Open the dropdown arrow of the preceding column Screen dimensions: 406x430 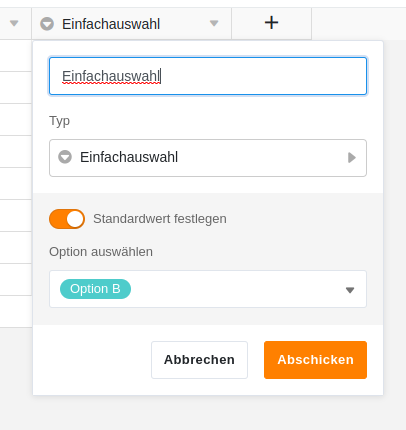[x=14, y=23]
